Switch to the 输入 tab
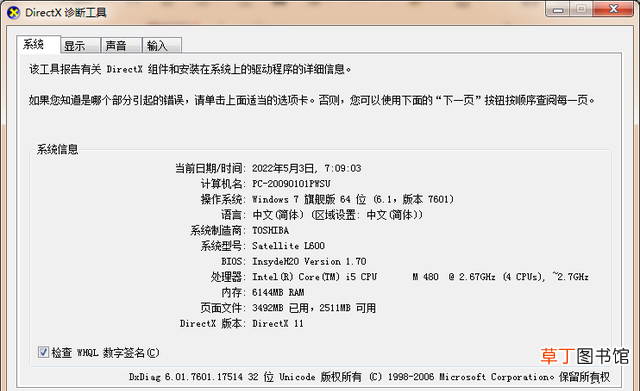Screen dimensions: 640x391 162,46
